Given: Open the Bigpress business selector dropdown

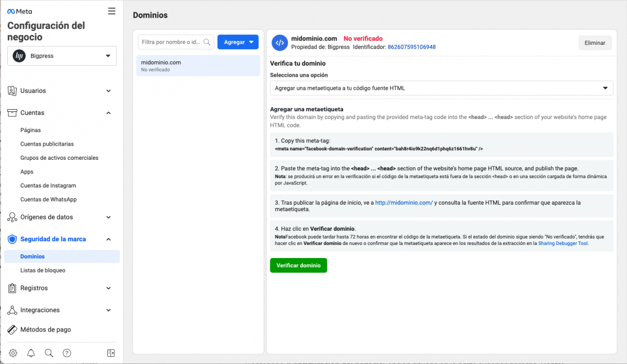Looking at the screenshot, I should 62,56.
